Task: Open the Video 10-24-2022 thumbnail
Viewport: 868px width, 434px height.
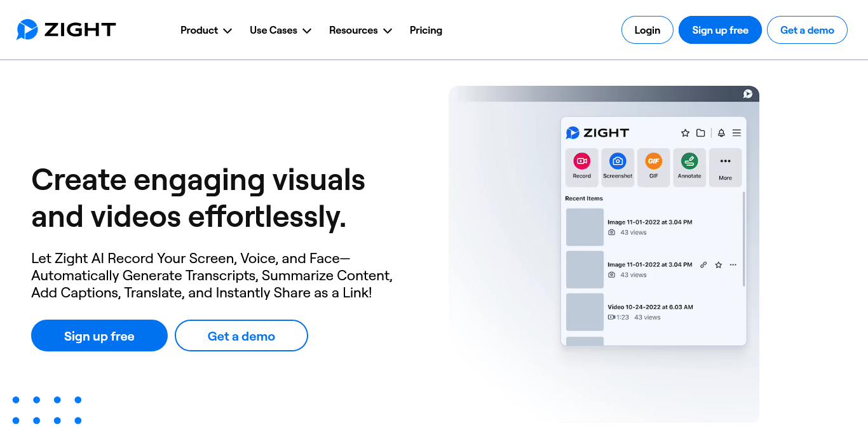Action: (585, 312)
